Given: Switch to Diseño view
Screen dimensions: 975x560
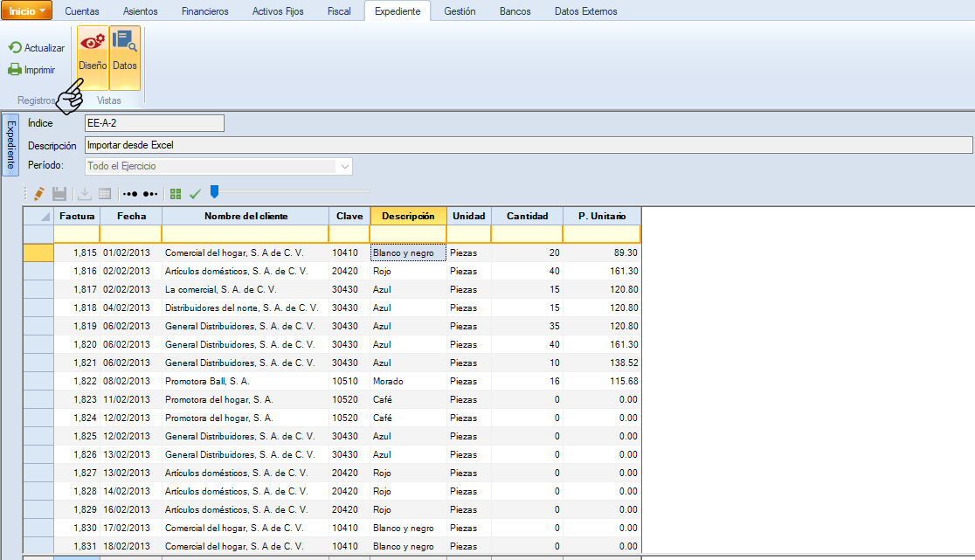Looking at the screenshot, I should pos(93,58).
